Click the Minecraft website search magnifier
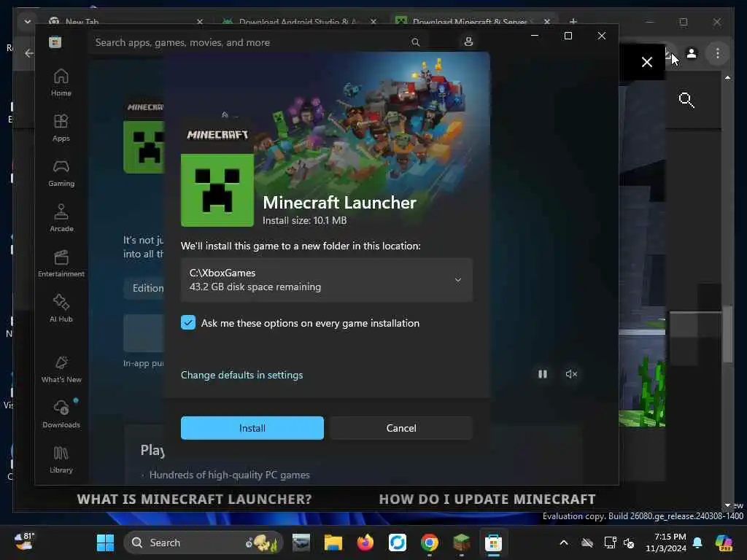 coord(686,100)
